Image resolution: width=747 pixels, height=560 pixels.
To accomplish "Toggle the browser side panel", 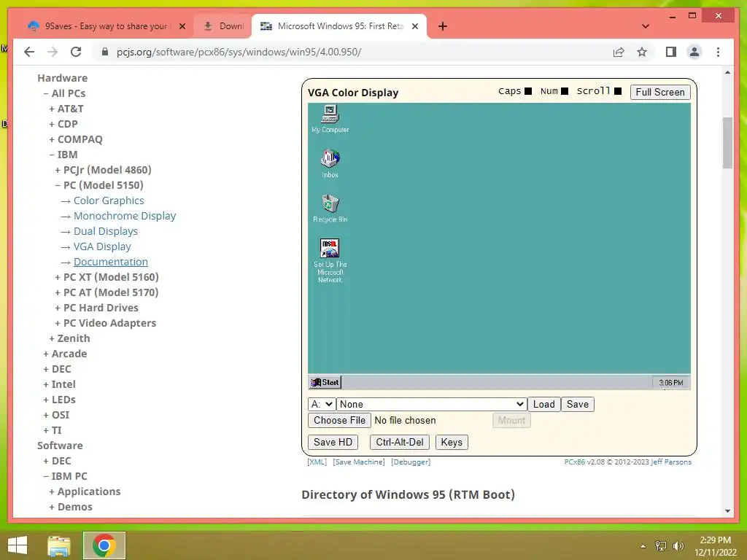I will [x=671, y=52].
